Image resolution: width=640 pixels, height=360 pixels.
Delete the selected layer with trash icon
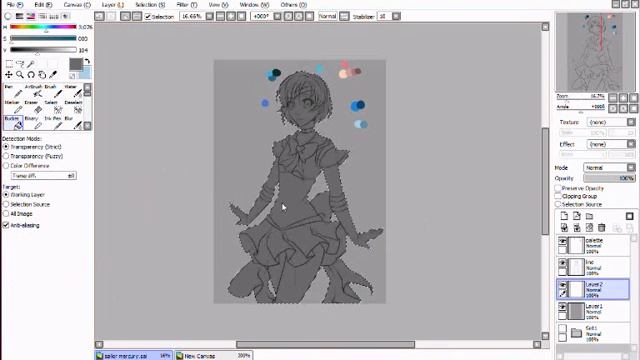[601, 227]
